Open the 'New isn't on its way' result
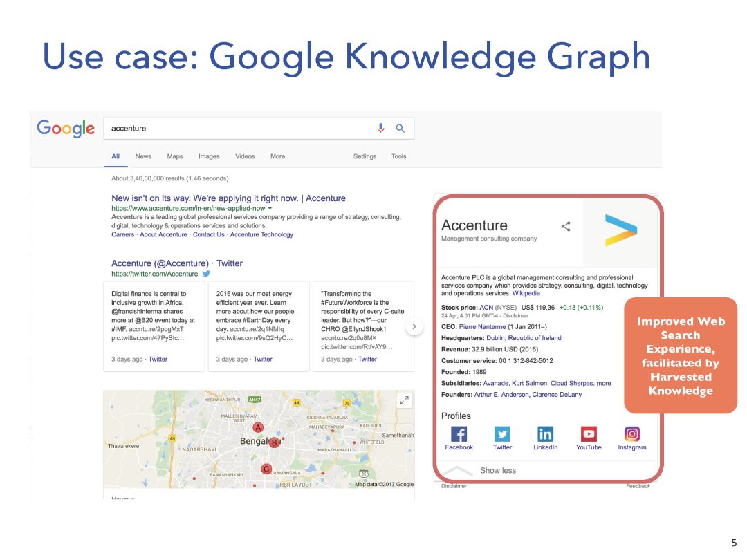Image resolution: width=747 pixels, height=560 pixels. [x=229, y=198]
